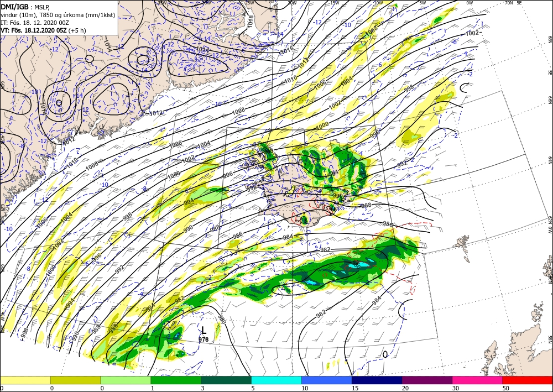The height and width of the screenshot is (392, 553).
Task: Click the '1002-' isobar label at upper right
Action: [x=473, y=33]
